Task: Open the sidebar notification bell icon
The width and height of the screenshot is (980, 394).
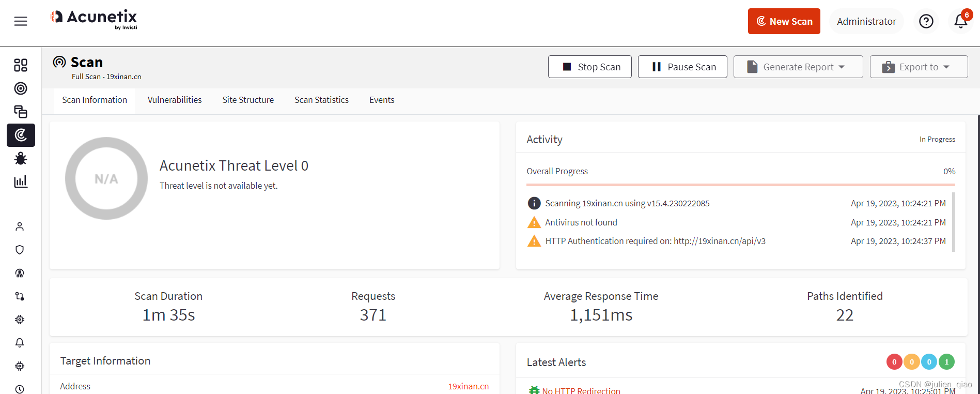Action: coord(20,343)
